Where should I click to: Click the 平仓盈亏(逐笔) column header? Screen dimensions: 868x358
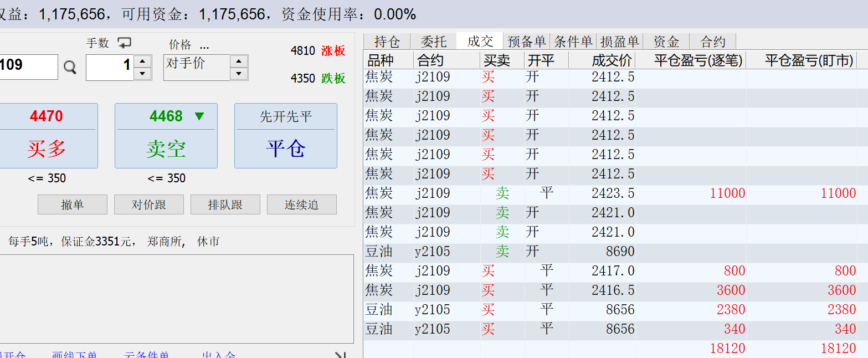pyautogui.click(x=691, y=60)
